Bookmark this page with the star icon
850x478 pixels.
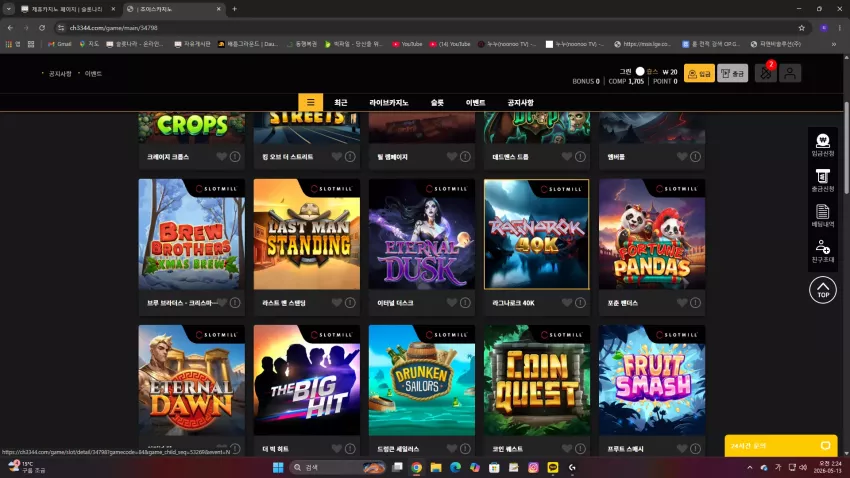801,28
